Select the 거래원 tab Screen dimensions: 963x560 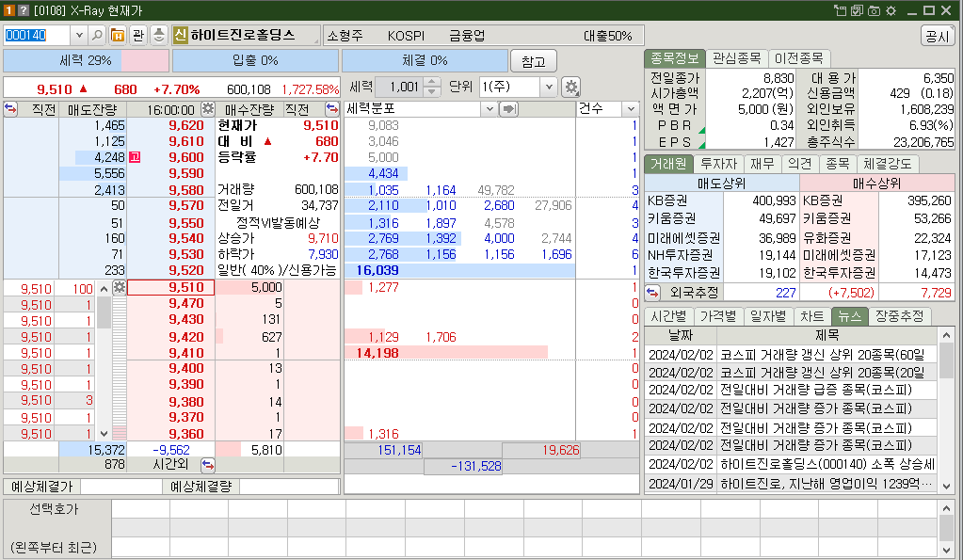click(x=668, y=164)
